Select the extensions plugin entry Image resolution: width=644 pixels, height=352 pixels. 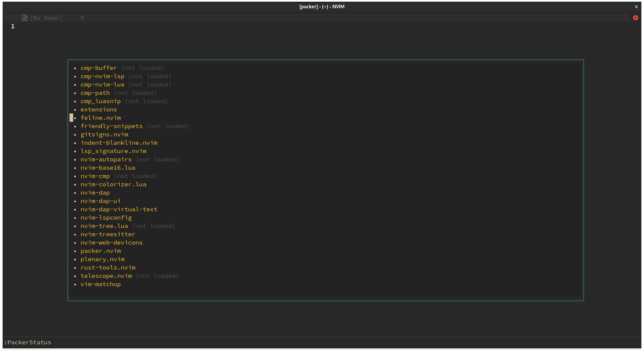(99, 109)
